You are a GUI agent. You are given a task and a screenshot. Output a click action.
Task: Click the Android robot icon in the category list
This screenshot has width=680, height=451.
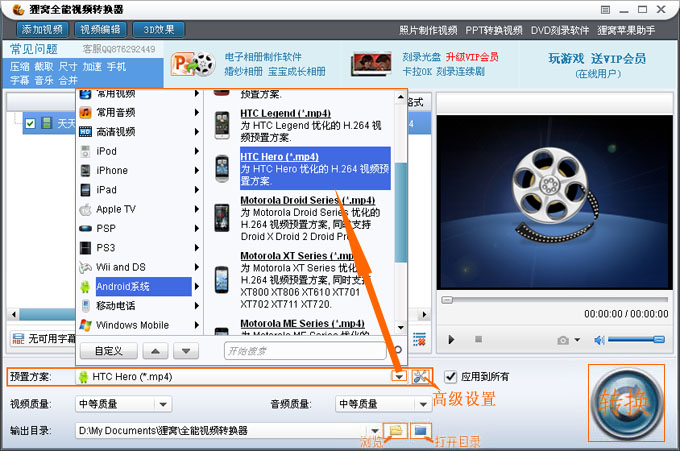(x=85, y=287)
